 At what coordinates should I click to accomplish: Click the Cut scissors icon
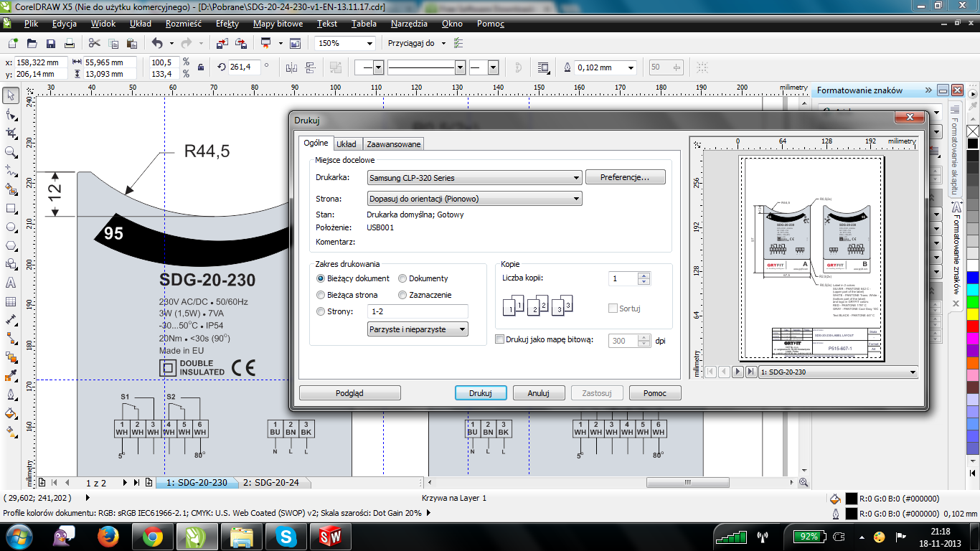pyautogui.click(x=94, y=43)
